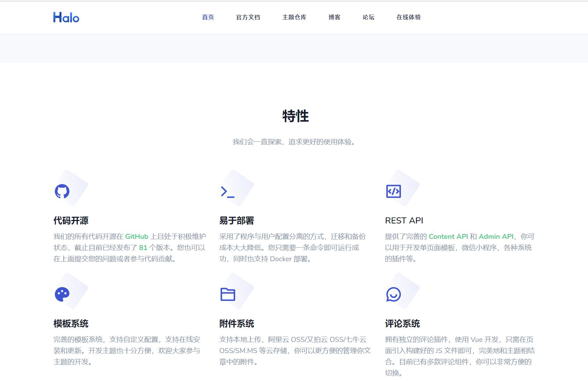Open the 博客 navigation item
This screenshot has height=382, width=588.
(334, 17)
